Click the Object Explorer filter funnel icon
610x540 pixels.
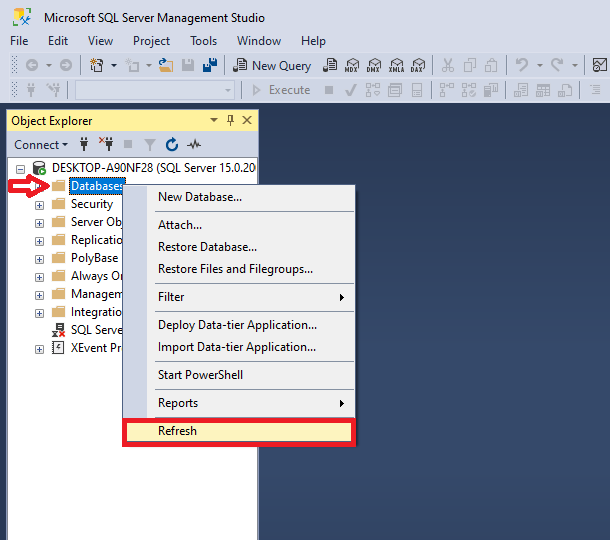click(150, 145)
